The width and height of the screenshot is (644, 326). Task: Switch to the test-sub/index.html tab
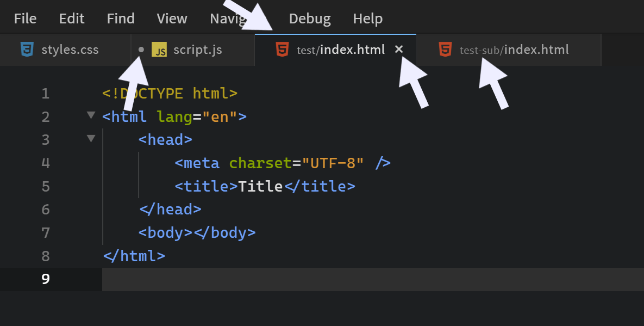pyautogui.click(x=514, y=49)
